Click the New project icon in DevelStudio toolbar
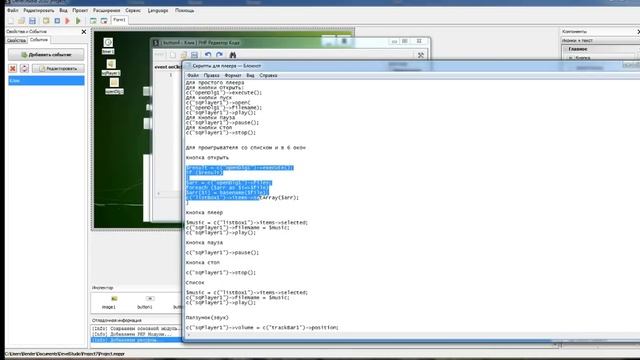 11,20
